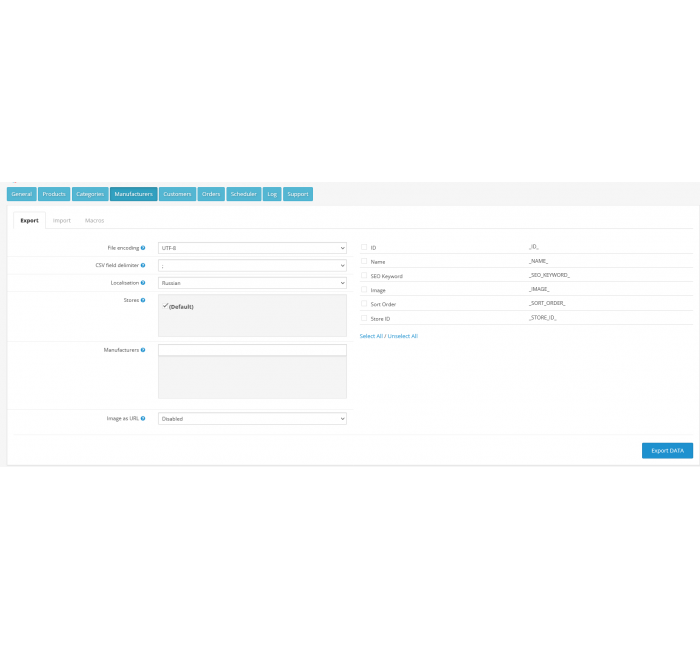Check the Name field checkbox

[x=364, y=261]
